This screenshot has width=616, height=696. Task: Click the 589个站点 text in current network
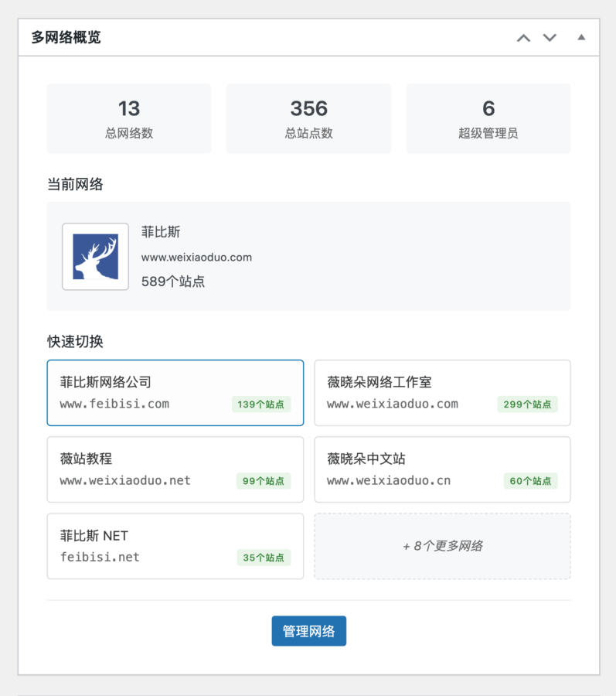coord(173,281)
